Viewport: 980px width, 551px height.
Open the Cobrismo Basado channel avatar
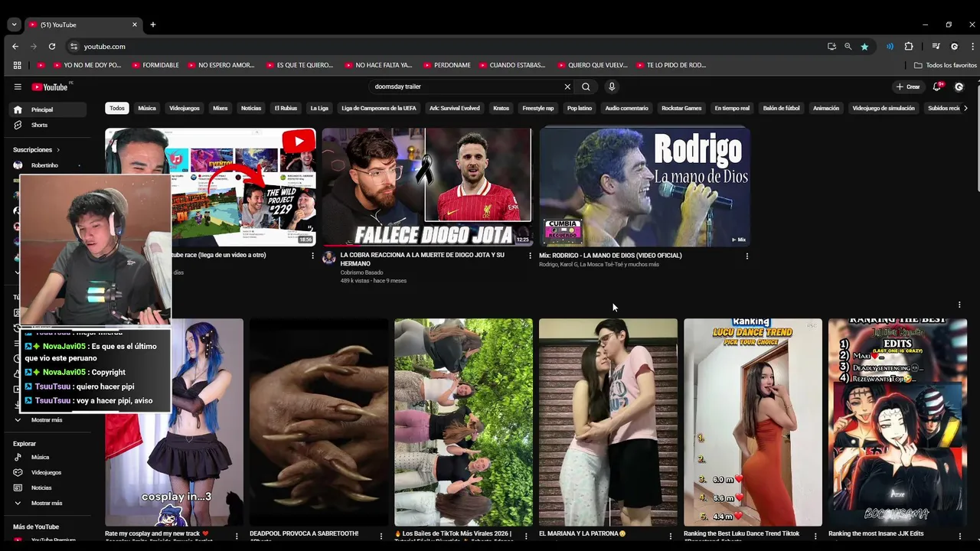[x=329, y=258]
